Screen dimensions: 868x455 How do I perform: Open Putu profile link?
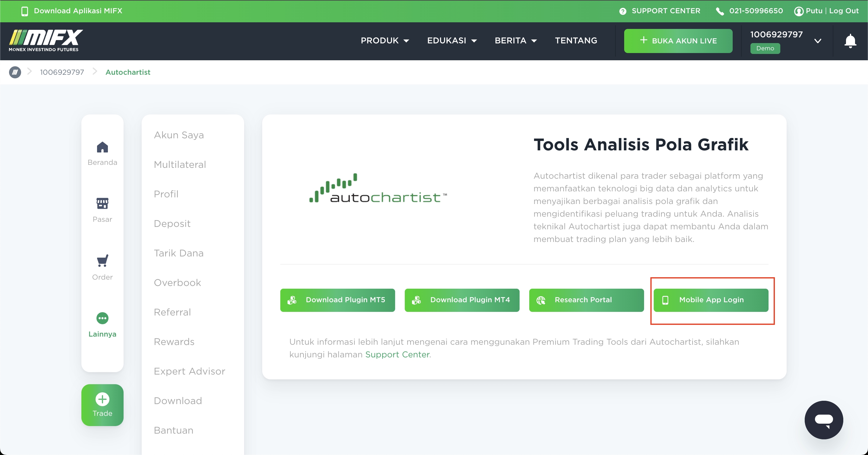[x=814, y=11]
